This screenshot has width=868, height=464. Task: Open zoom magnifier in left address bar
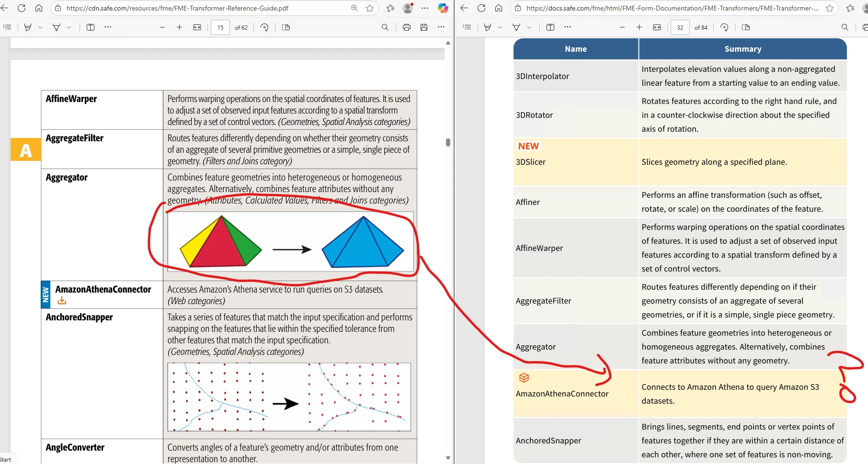click(x=354, y=8)
